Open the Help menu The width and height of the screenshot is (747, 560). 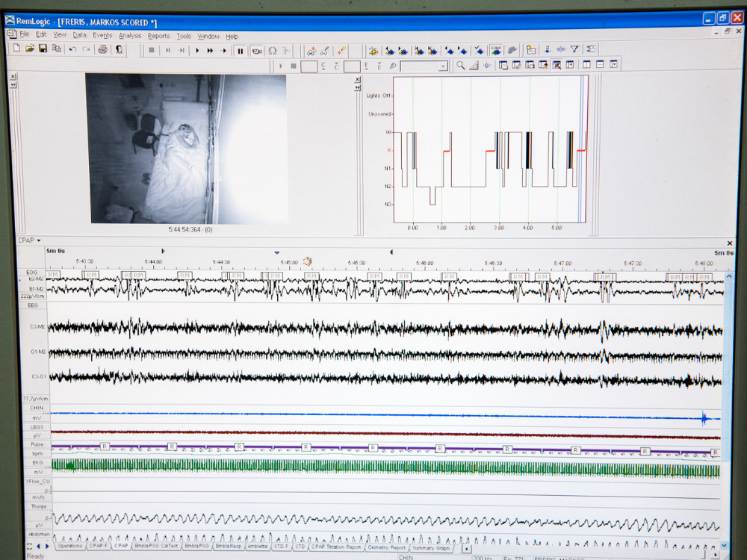[x=232, y=37]
